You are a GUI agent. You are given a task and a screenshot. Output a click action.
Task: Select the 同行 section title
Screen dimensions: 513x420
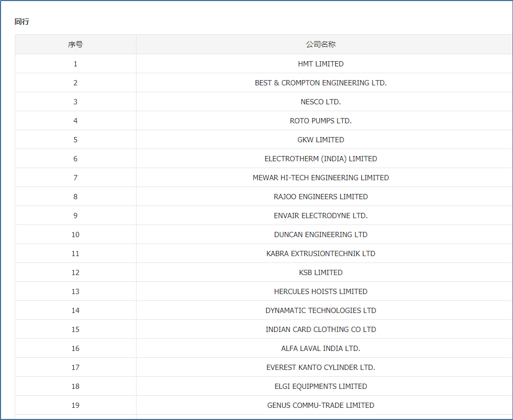coord(22,22)
